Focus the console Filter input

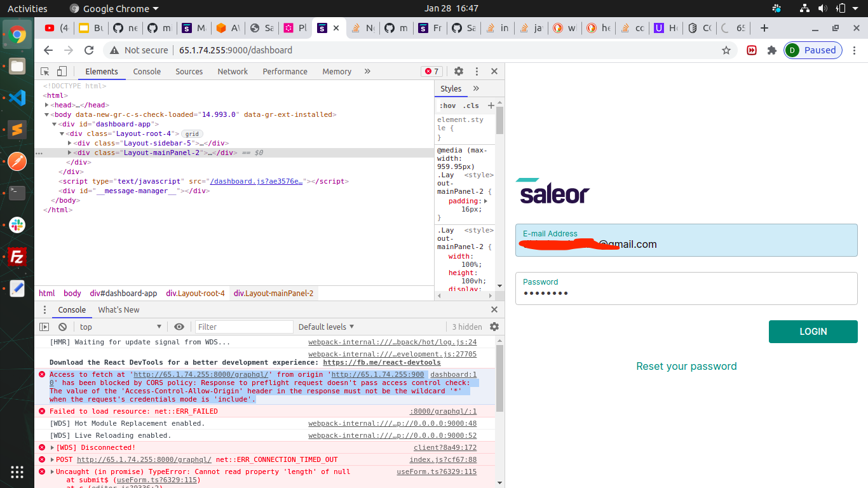coord(243,327)
